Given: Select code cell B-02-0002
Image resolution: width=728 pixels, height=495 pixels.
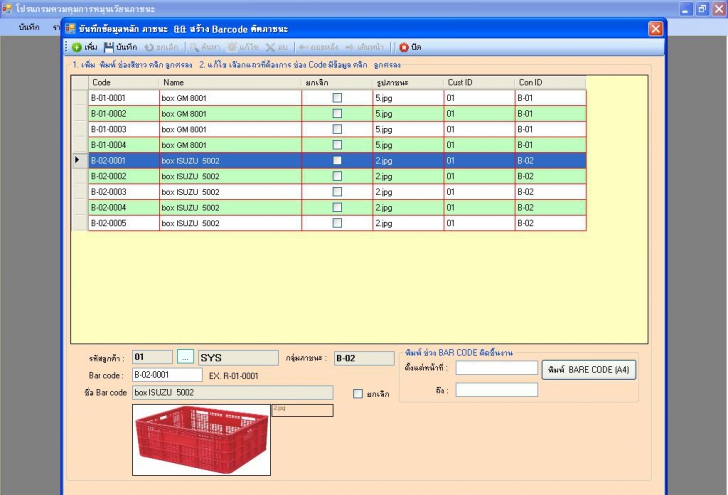Looking at the screenshot, I should click(124, 176).
